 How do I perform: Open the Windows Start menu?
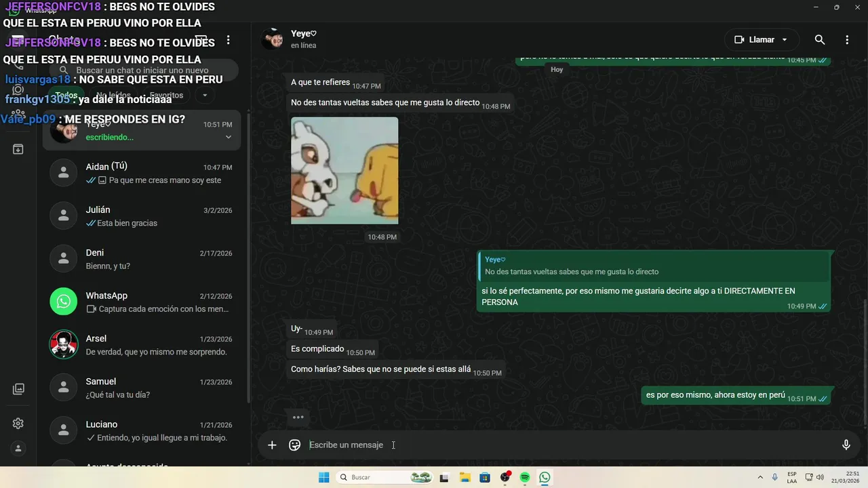click(324, 478)
